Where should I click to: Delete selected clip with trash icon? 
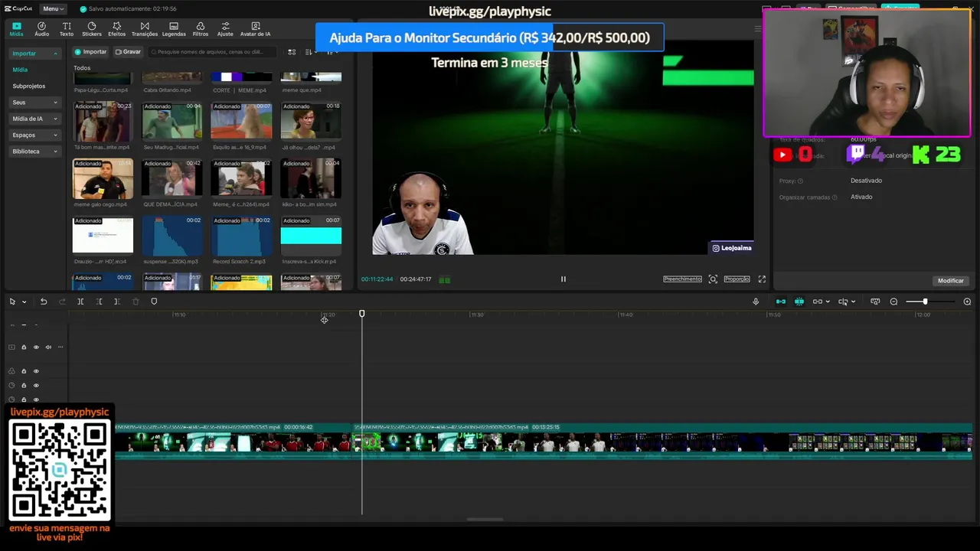[136, 302]
